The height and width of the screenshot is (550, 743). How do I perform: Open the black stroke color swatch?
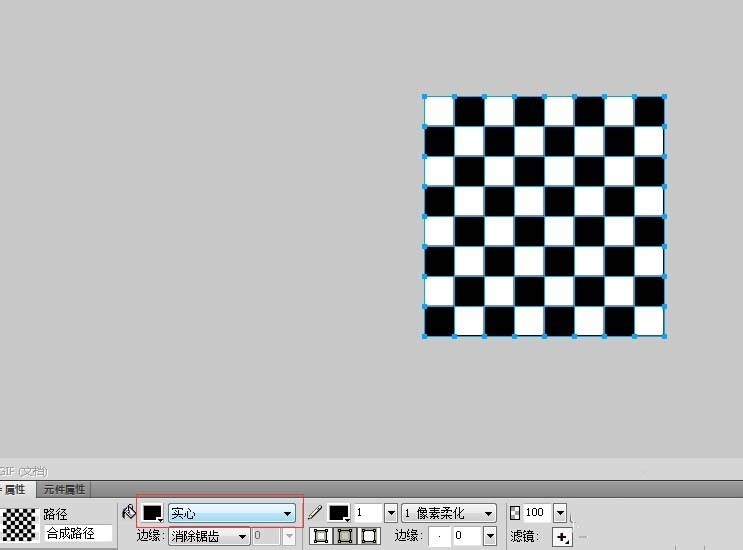click(339, 513)
